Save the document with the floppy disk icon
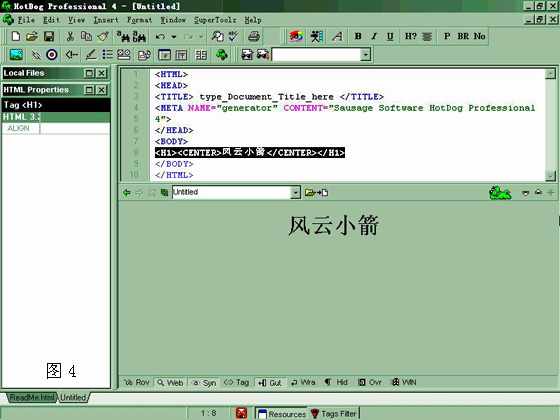Image resolution: width=560 pixels, height=420 pixels. 49,36
